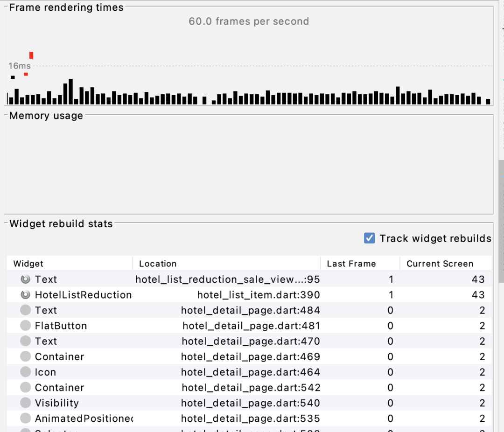Sort the table by the Widget column header
Viewport: 504px width, 432px height.
28,264
